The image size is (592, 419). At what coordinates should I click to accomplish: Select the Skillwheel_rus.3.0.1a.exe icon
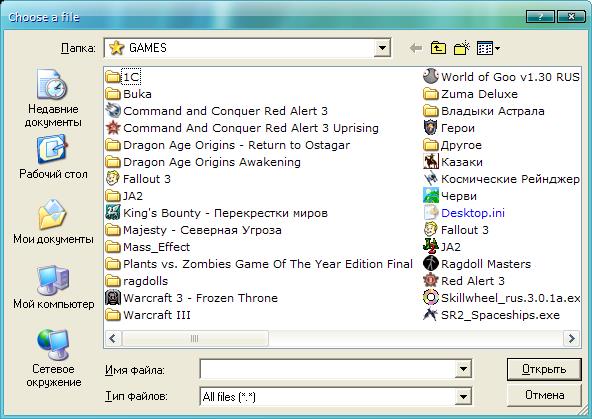click(x=430, y=298)
